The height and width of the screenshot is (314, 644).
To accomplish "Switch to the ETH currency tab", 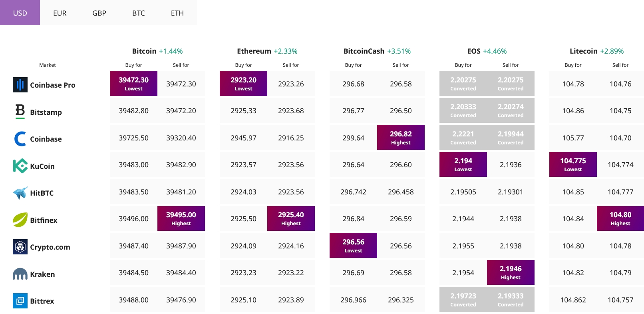I will click(177, 13).
